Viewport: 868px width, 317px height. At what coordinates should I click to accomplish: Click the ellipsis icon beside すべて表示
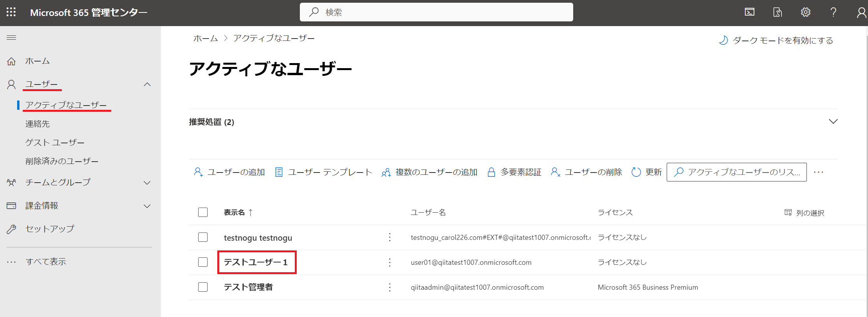pyautogui.click(x=11, y=262)
